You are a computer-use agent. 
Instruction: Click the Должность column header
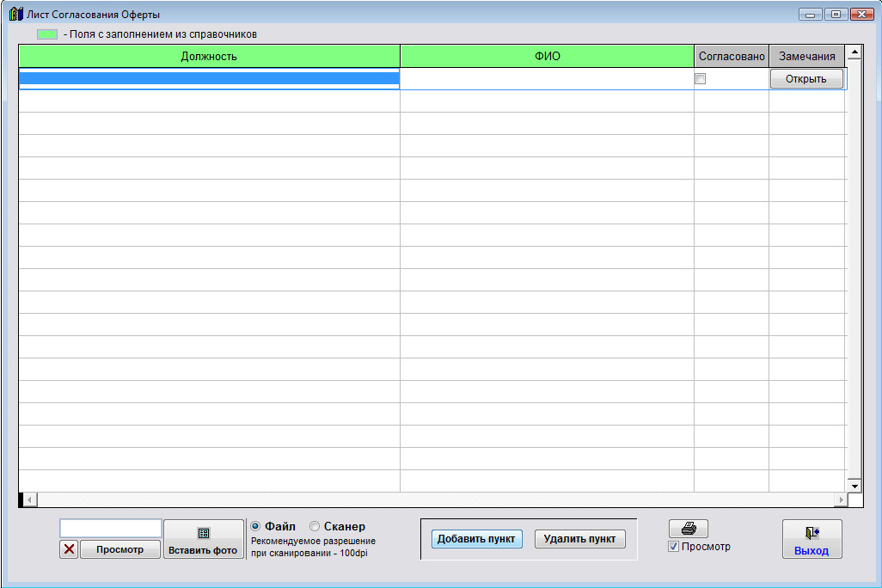click(209, 56)
